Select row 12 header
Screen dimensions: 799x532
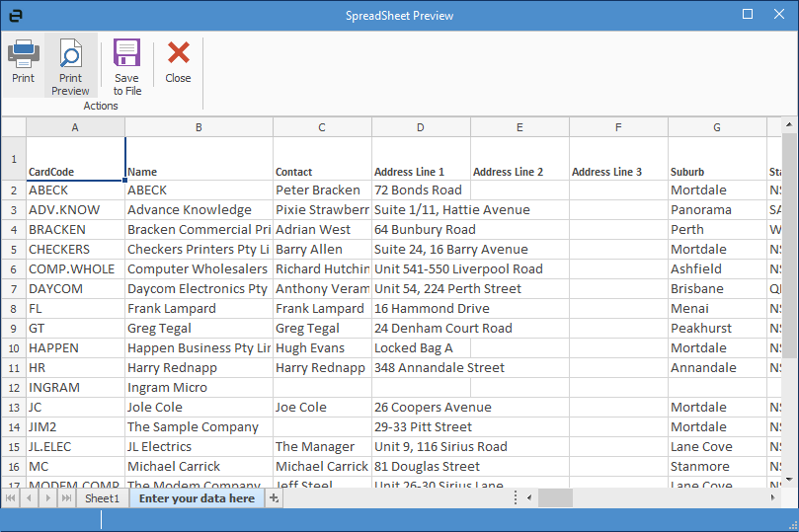click(14, 388)
